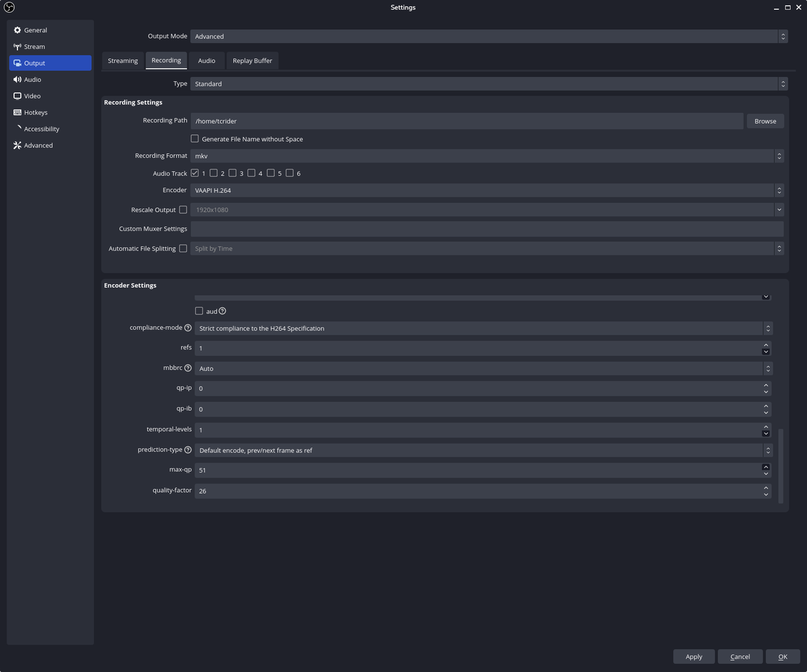Viewport: 807px width, 672px height.
Task: Click the Apply button
Action: (x=694, y=657)
